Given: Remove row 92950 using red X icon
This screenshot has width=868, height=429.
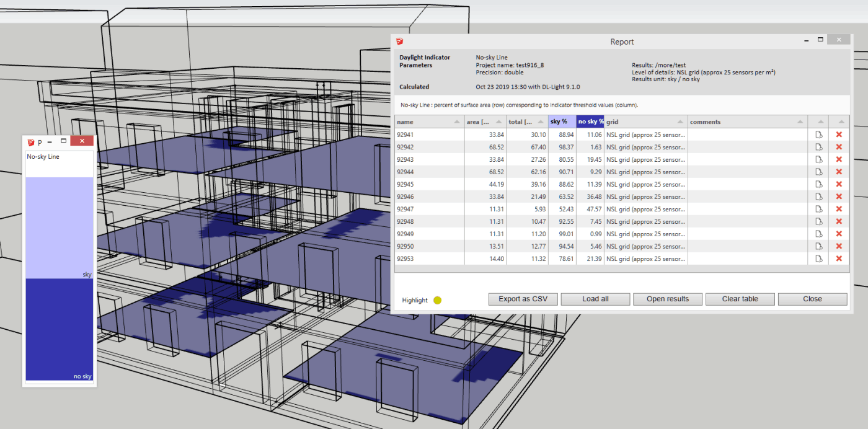Looking at the screenshot, I should [x=839, y=246].
